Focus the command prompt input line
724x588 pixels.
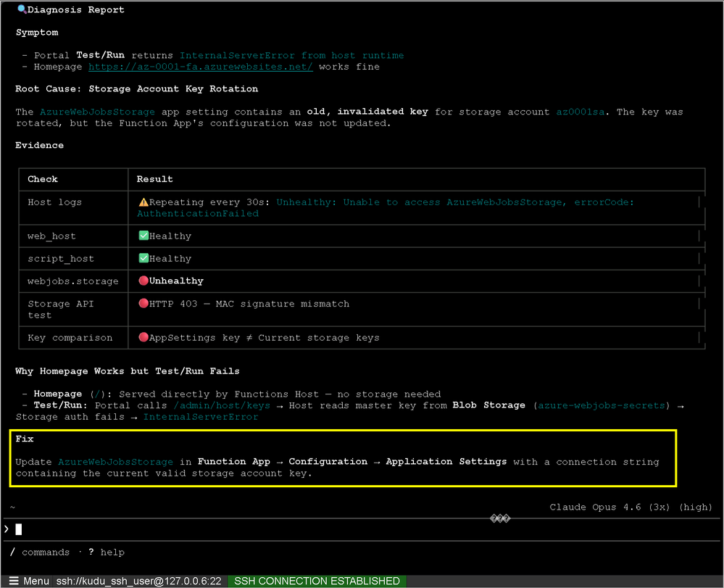[362, 529]
